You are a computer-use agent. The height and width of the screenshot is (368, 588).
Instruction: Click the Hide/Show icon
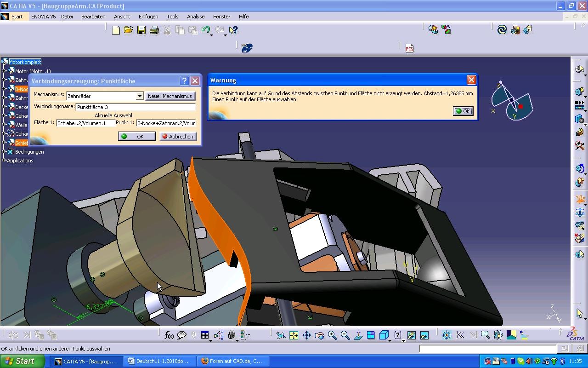pos(411,335)
